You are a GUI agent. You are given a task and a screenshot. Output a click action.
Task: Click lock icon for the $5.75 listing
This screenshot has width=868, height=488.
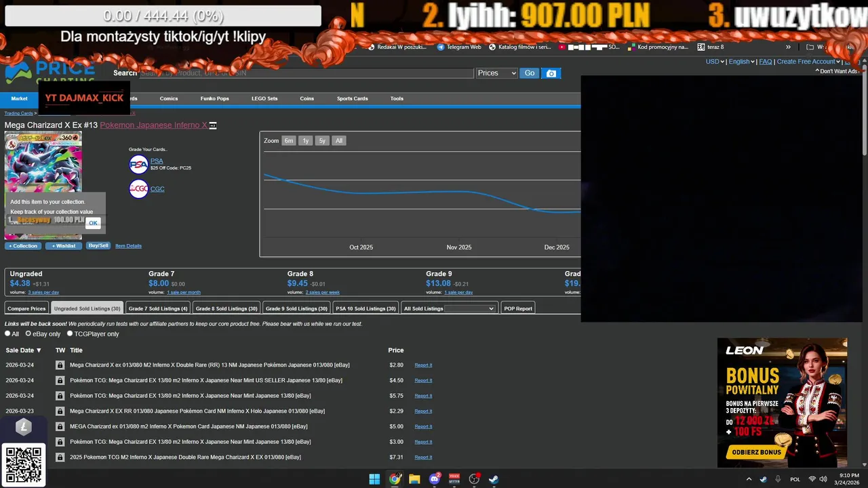pos(60,396)
